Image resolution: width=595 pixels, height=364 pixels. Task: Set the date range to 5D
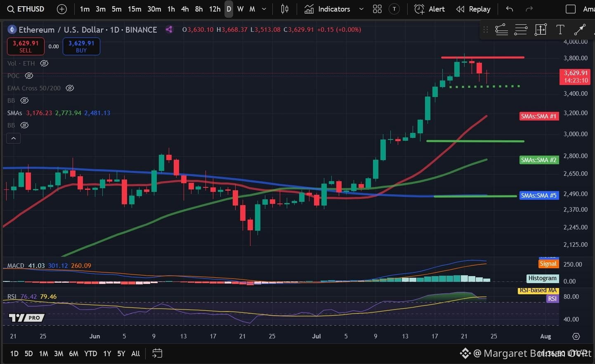28,353
